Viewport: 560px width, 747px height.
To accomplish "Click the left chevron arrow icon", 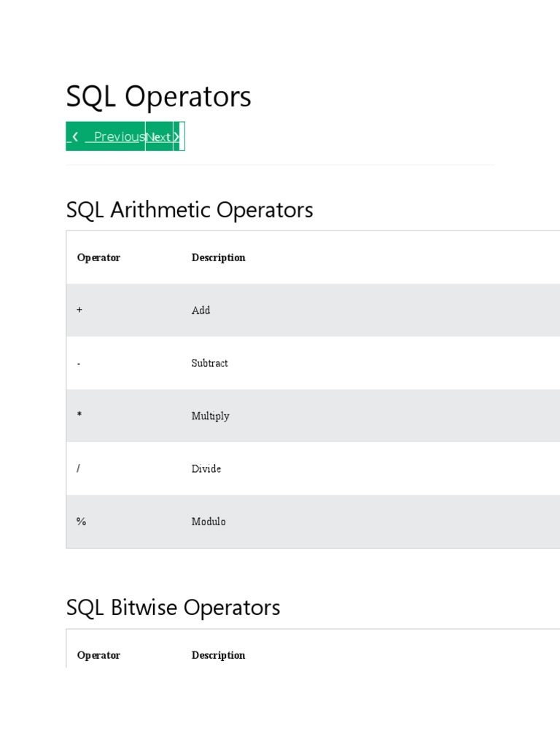I will click(x=75, y=136).
